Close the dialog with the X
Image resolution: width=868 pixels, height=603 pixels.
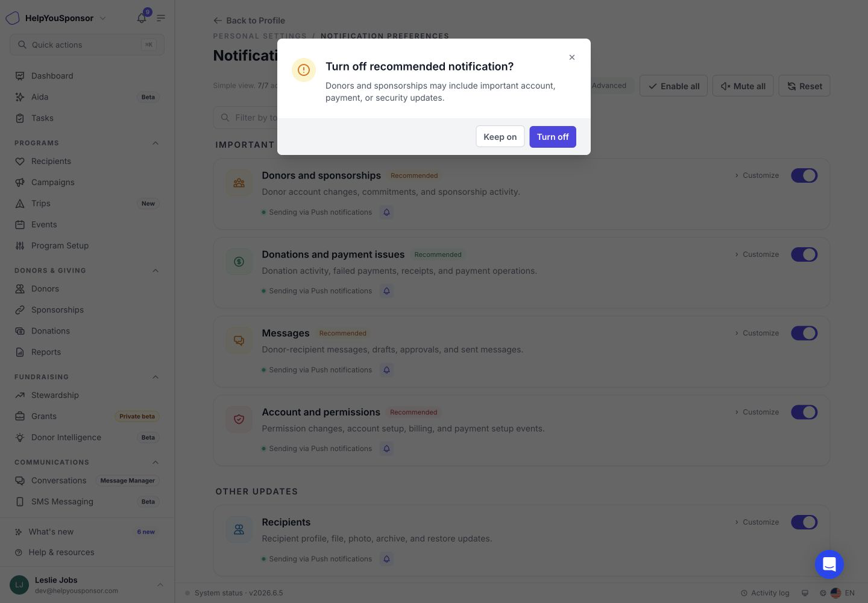point(572,57)
